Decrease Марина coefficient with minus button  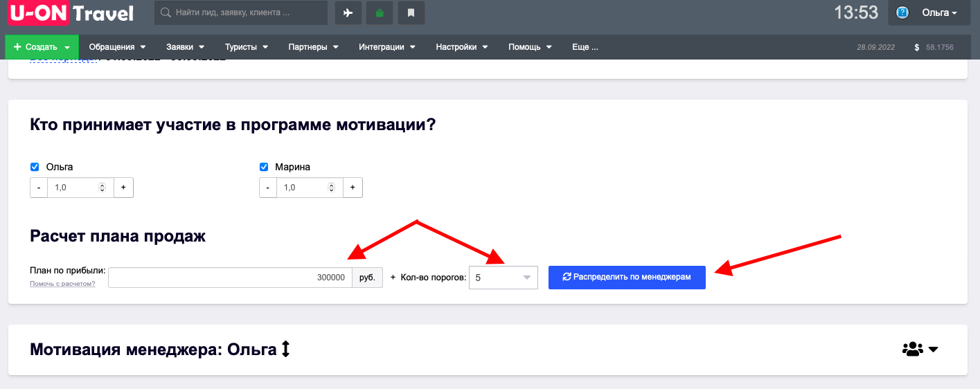(268, 188)
